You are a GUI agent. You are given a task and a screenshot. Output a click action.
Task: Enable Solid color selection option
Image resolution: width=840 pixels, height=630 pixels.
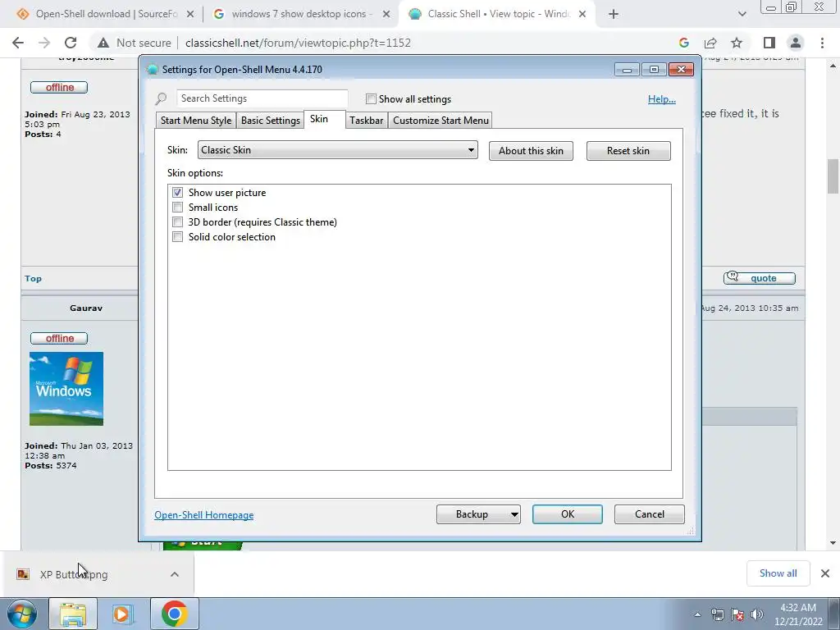[177, 237]
